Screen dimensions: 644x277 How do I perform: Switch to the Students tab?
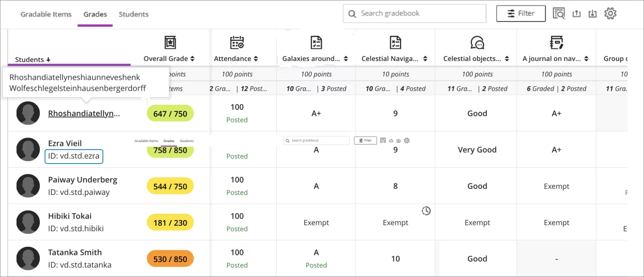133,14
